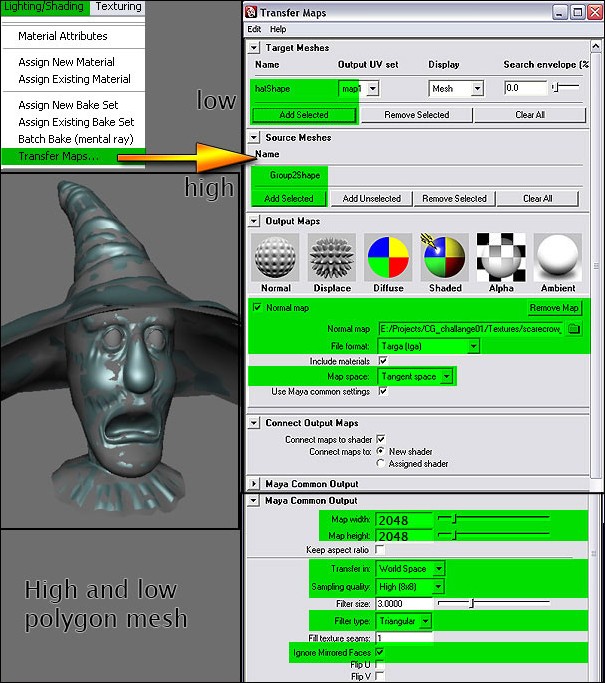Choose Assign New Bake Set entry
The width and height of the screenshot is (605, 683).
[68, 105]
